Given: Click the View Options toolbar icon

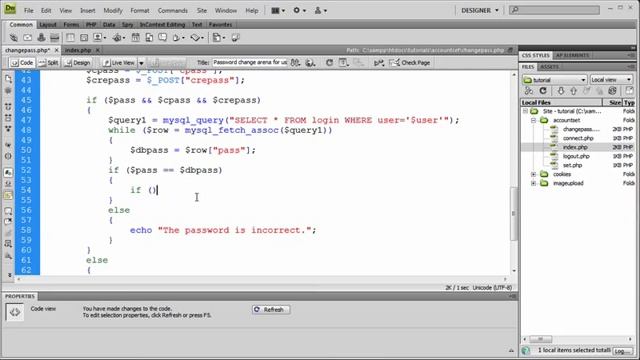Looking at the screenshot, I should 344,63.
